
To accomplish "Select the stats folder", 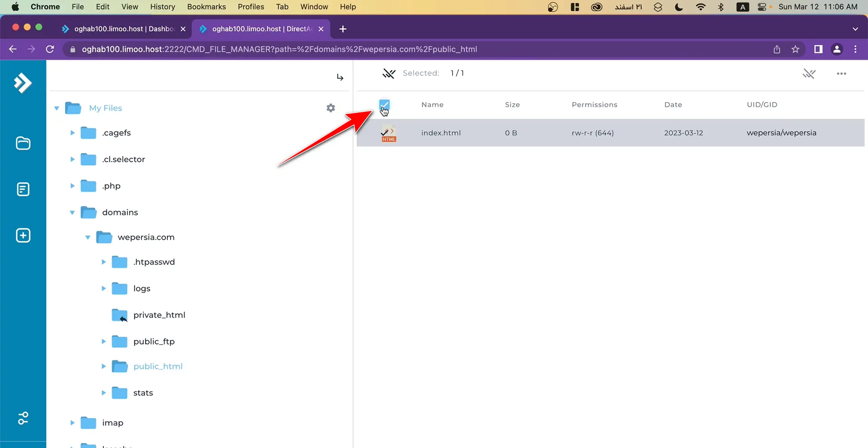I will pyautogui.click(x=143, y=393).
